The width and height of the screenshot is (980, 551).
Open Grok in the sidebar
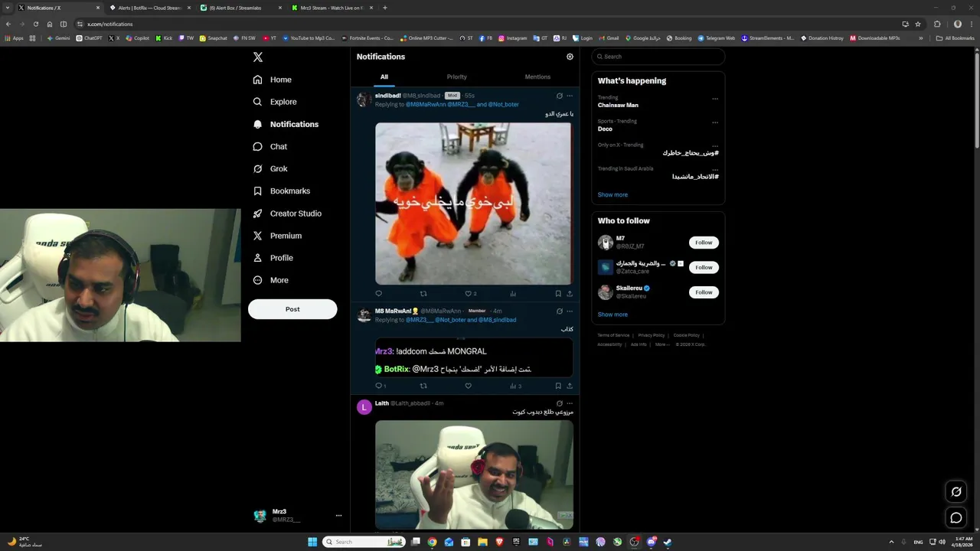(x=271, y=168)
